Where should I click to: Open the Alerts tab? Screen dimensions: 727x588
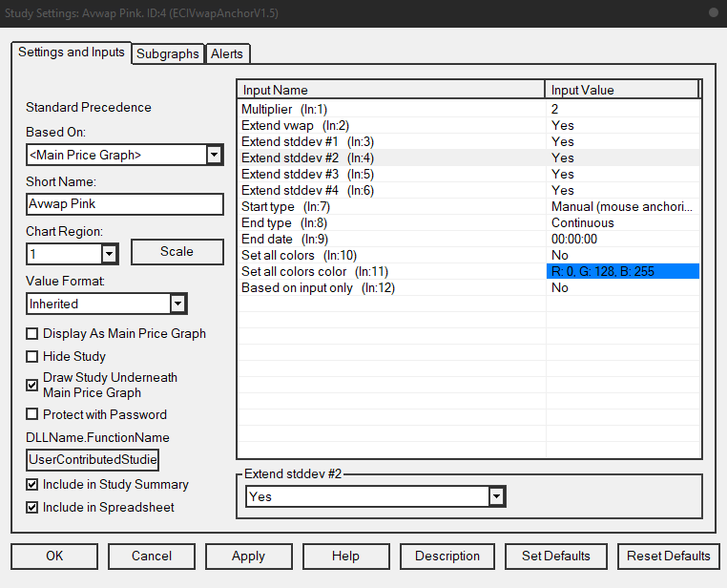(227, 53)
